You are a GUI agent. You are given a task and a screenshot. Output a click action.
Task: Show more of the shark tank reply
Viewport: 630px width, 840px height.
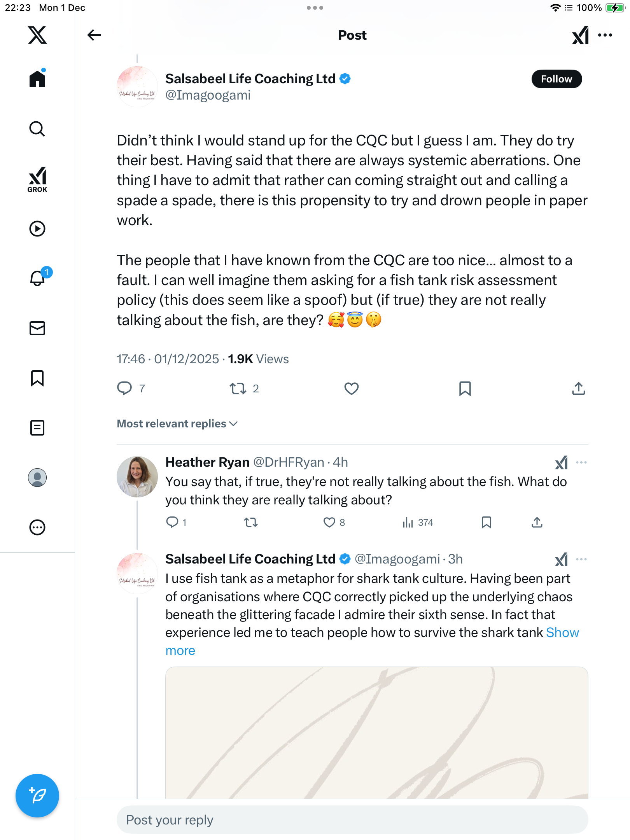[x=180, y=651]
